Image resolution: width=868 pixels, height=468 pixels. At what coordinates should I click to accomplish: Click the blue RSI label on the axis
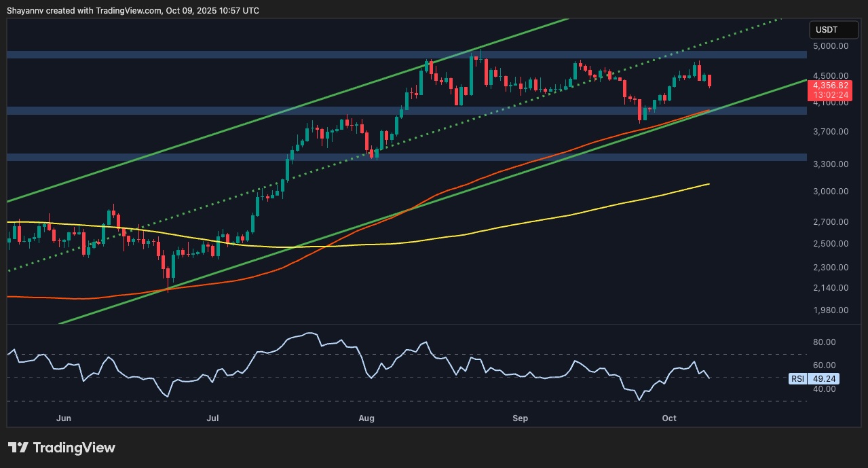796,378
